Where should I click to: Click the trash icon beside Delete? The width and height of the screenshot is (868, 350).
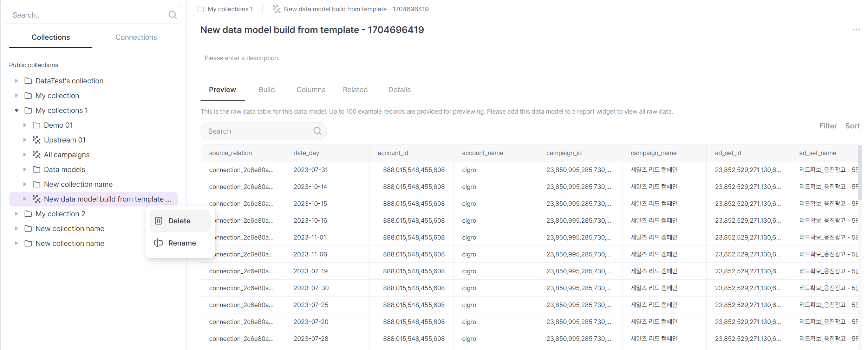point(158,221)
